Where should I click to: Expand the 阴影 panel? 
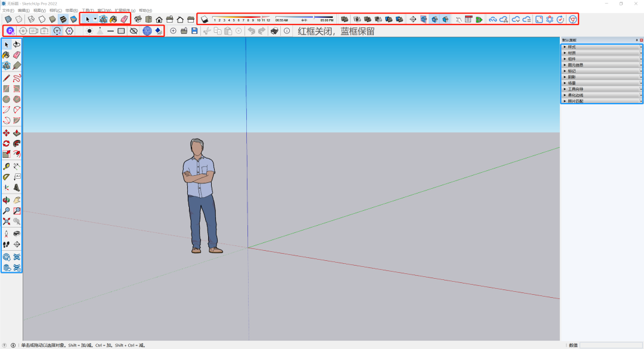coord(602,77)
